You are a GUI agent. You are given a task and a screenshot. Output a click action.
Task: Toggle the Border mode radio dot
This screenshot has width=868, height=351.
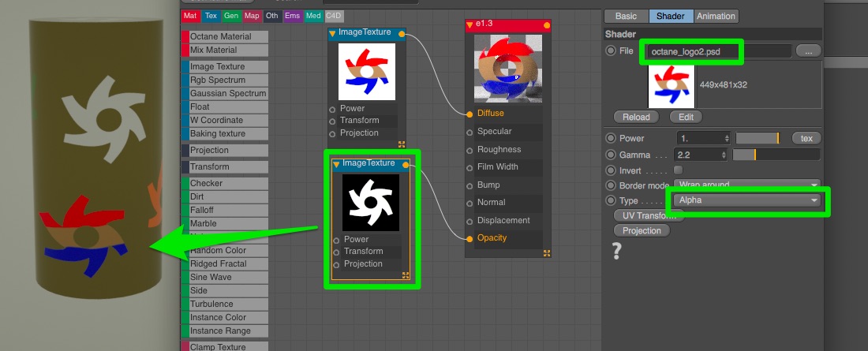[x=611, y=185]
